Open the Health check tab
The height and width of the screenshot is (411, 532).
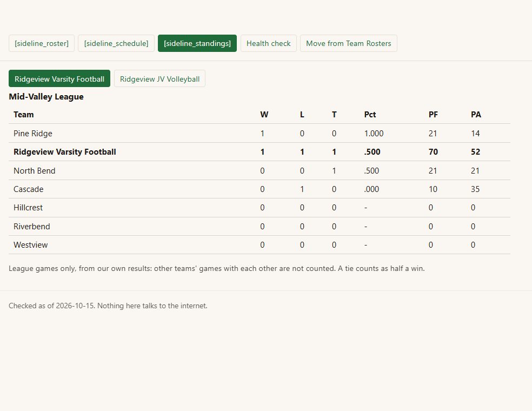pos(268,43)
